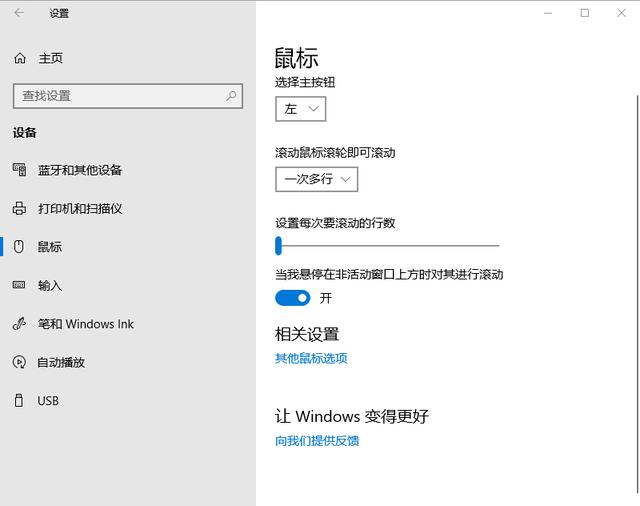
Task: Toggle off inactive window scrolling switch
Action: [x=293, y=298]
